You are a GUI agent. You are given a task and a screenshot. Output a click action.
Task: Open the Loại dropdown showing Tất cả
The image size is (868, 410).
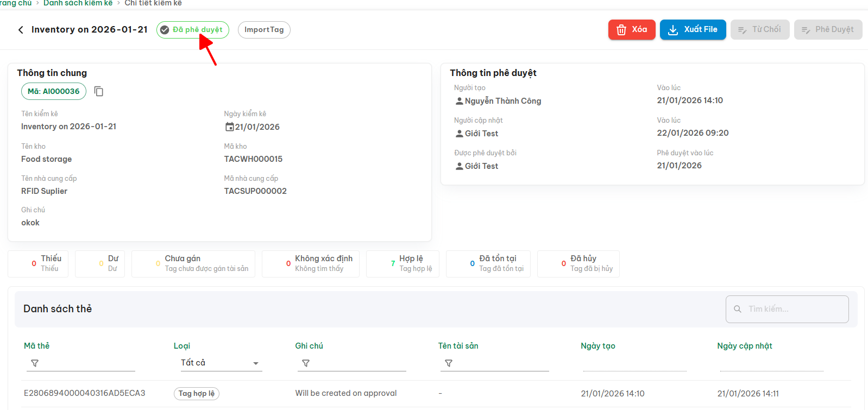click(220, 363)
